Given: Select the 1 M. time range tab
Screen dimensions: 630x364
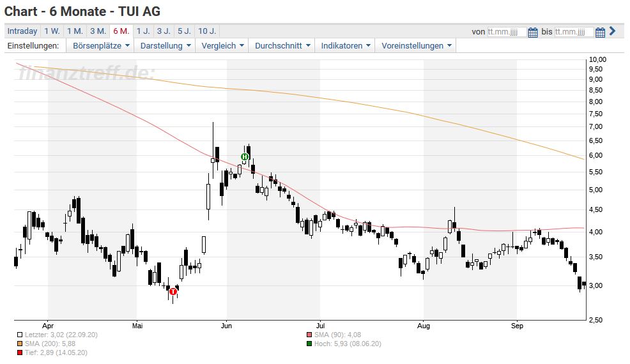Looking at the screenshot, I should (x=75, y=31).
